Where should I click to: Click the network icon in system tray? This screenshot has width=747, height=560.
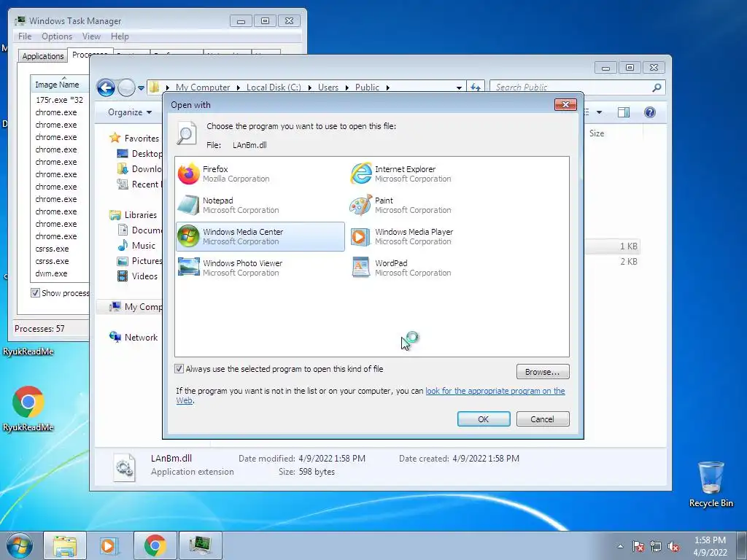(x=656, y=546)
